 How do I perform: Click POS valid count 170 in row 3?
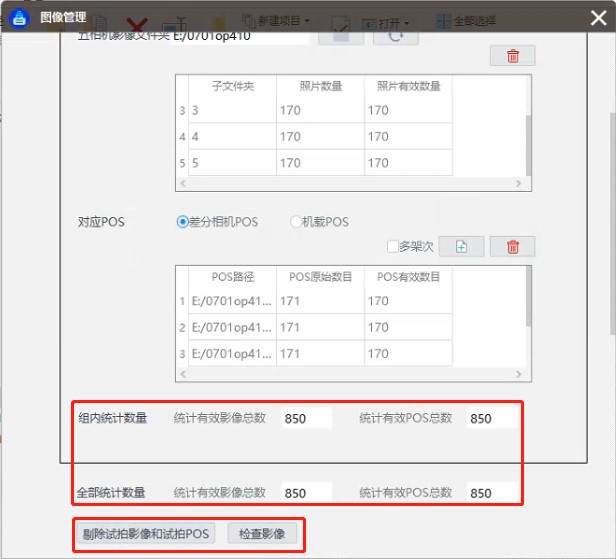coord(409,354)
